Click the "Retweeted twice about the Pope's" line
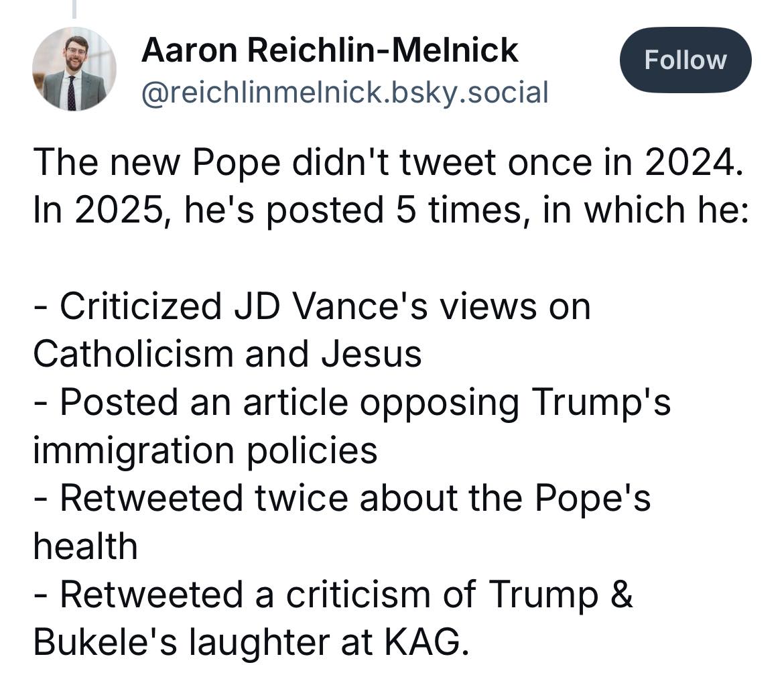 342,498
